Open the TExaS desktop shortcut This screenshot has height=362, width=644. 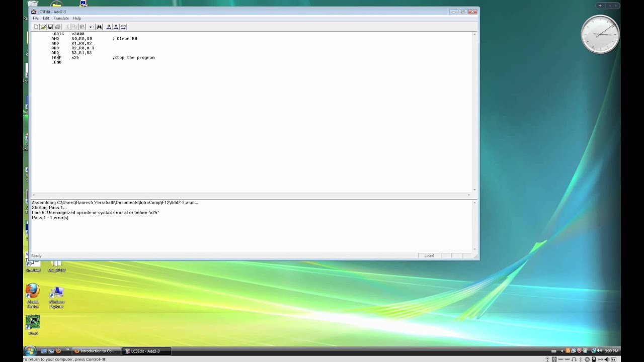[x=33, y=325]
